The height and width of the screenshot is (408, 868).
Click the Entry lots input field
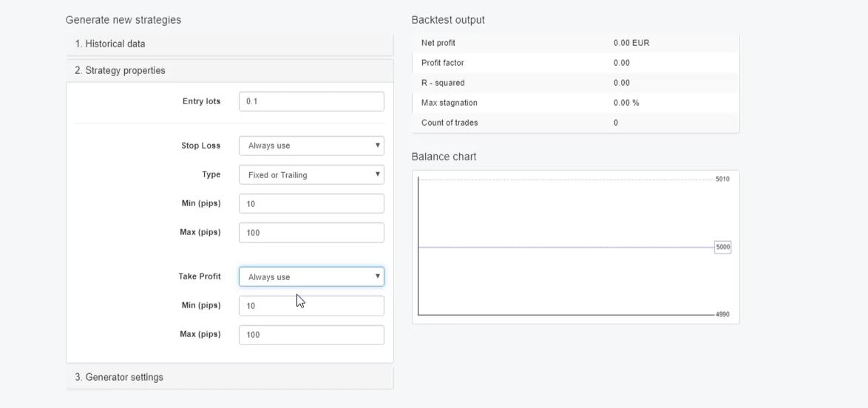[311, 101]
